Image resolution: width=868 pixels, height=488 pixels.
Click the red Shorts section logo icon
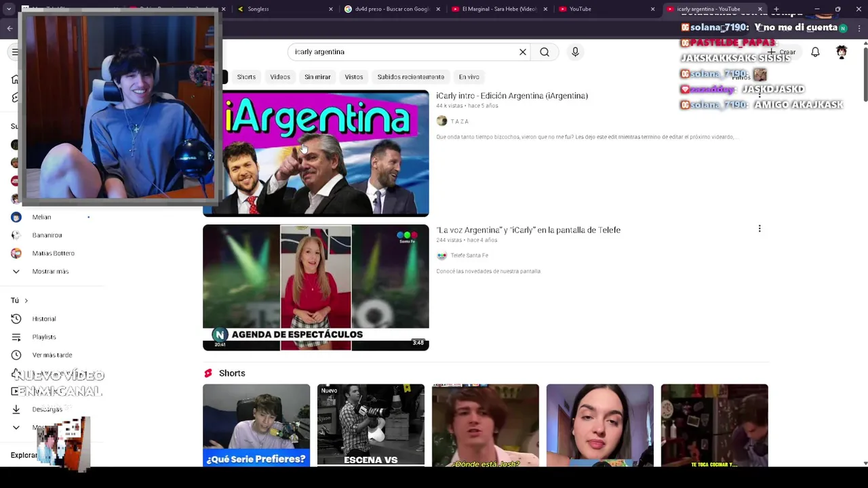coord(208,373)
